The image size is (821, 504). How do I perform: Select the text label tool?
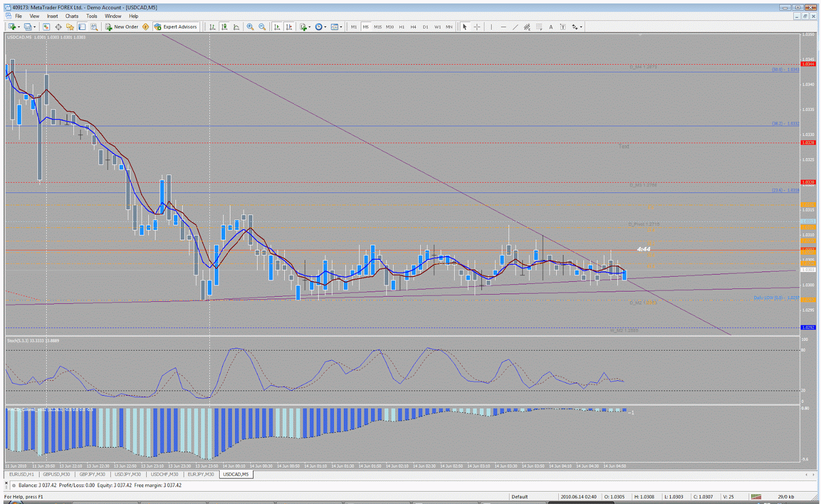pyautogui.click(x=562, y=27)
